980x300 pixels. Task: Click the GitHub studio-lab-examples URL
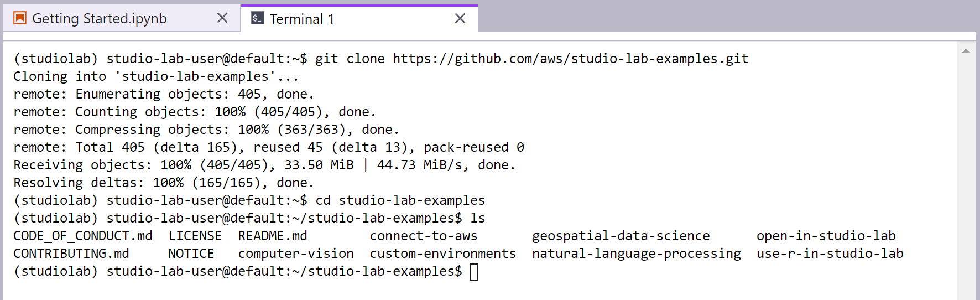570,59
